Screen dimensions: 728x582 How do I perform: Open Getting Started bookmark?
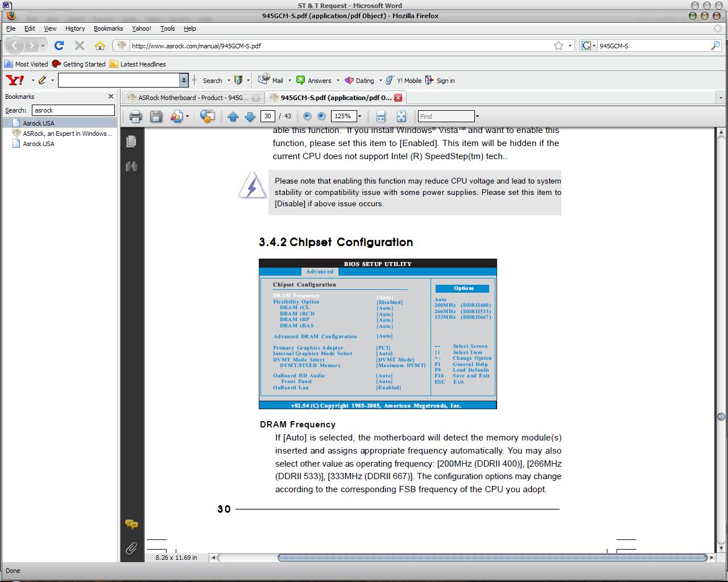[x=78, y=64]
